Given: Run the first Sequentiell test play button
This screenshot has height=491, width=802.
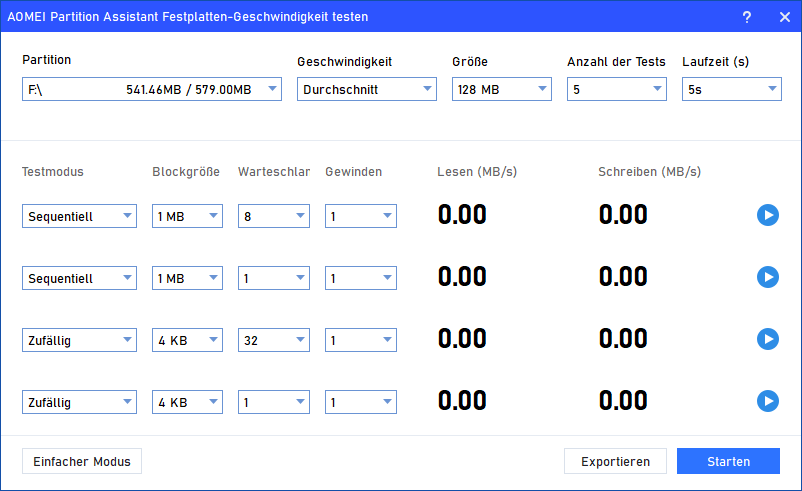Looking at the screenshot, I should (x=767, y=215).
